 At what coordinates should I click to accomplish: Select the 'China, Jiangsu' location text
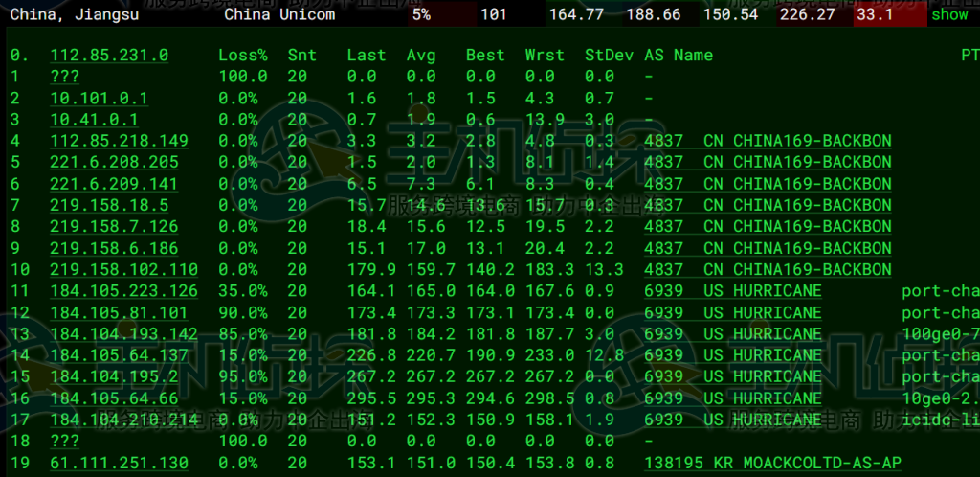pyautogui.click(x=75, y=15)
